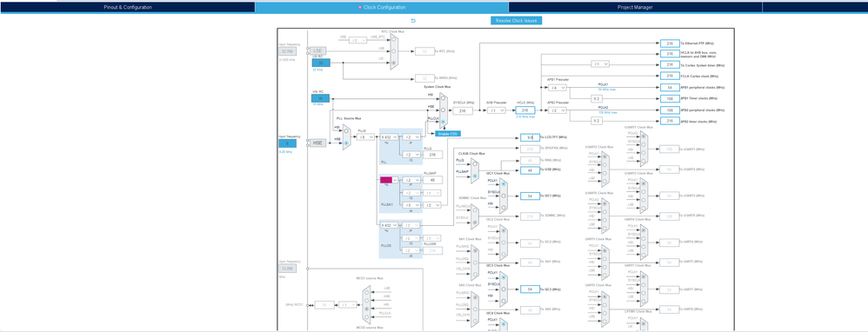The height and width of the screenshot is (332, 868).
Task: Click the I2S_CKIN input frequency field 12.288
Action: [x=288, y=269]
